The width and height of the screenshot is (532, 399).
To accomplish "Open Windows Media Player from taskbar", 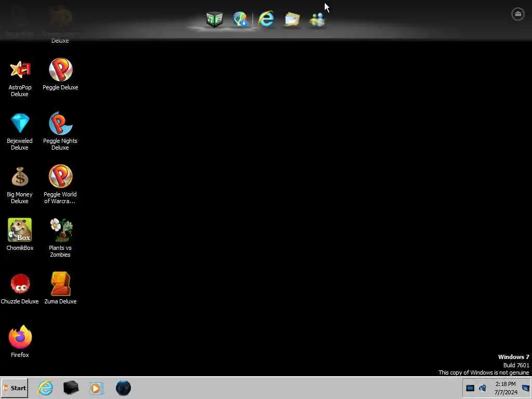I will point(96,388).
